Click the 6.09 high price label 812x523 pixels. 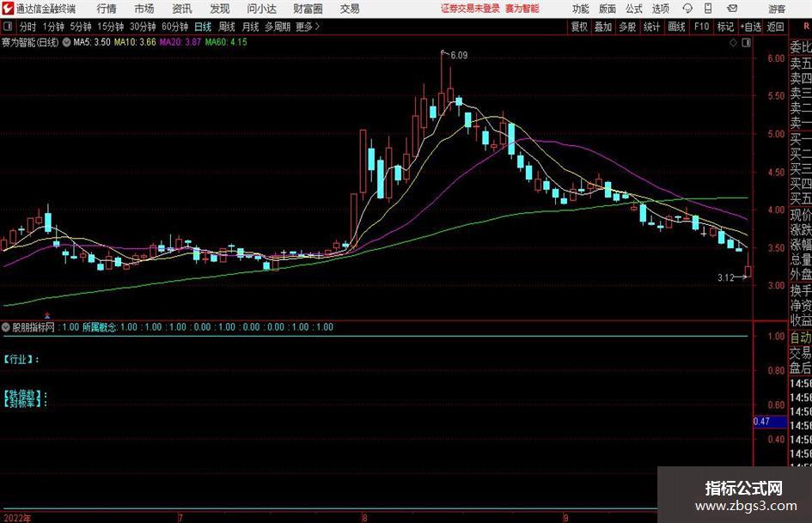[x=459, y=56]
